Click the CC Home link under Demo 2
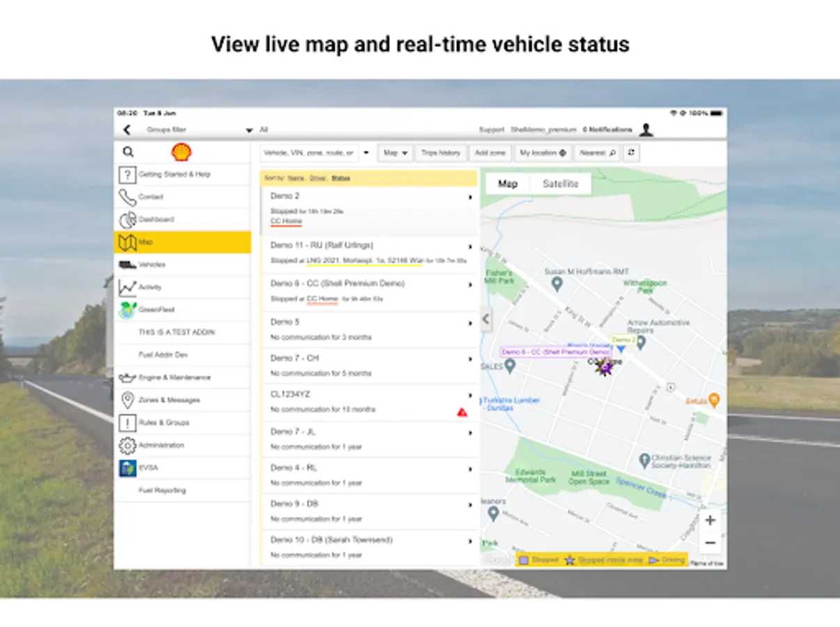Image resolution: width=840 pixels, height=627 pixels. pyautogui.click(x=286, y=222)
